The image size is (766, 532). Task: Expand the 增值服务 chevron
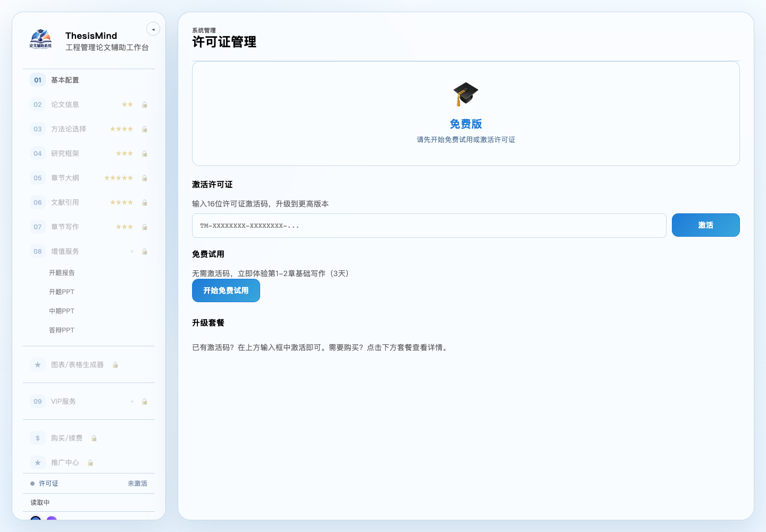tap(132, 252)
